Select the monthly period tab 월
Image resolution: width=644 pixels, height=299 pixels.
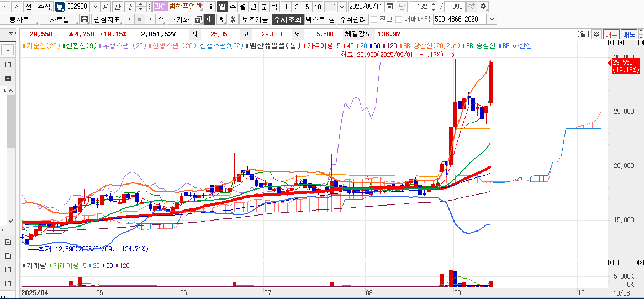242,7
